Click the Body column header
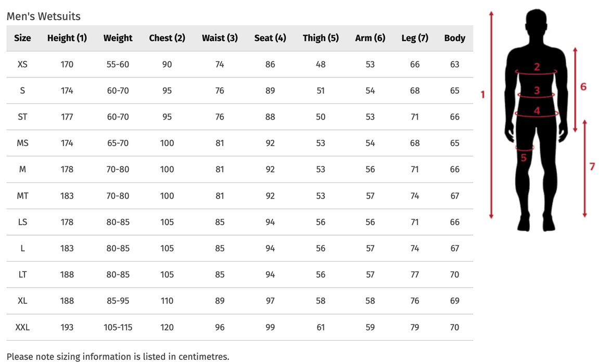The width and height of the screenshot is (599, 364). [x=454, y=38]
